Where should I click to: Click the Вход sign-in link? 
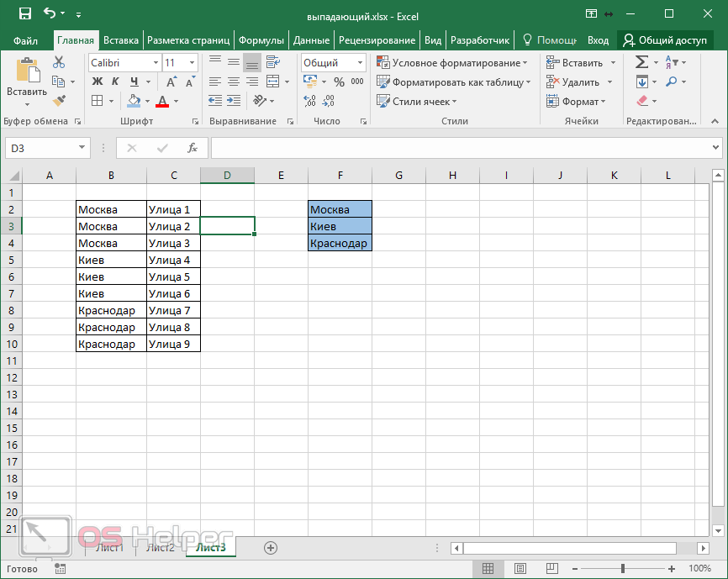pos(598,39)
